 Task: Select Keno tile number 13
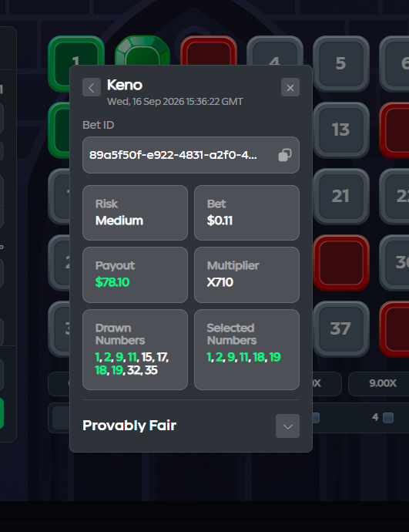[x=341, y=130]
